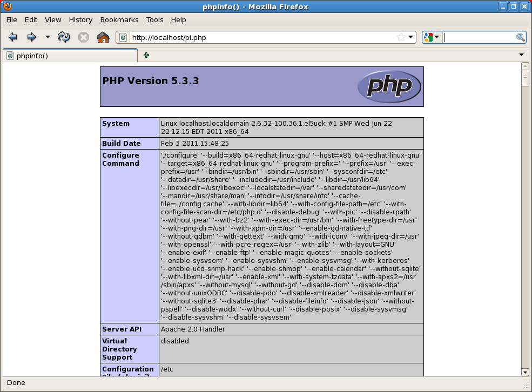Open the Tools menu
Screen dimensions: 532x392
pos(154,19)
